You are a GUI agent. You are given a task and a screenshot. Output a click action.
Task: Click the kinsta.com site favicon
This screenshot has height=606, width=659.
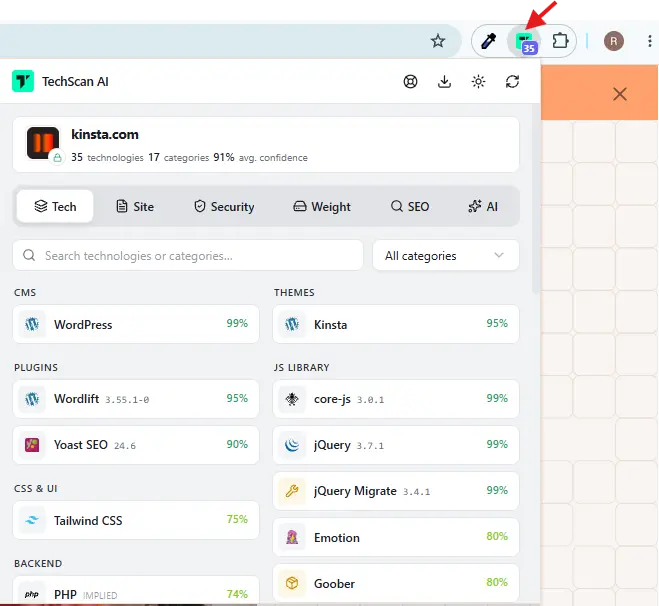pos(43,143)
